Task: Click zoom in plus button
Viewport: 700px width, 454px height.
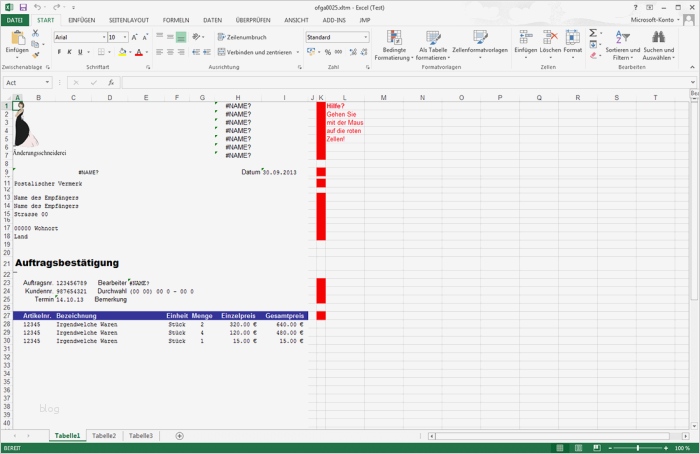Action: tap(666, 448)
